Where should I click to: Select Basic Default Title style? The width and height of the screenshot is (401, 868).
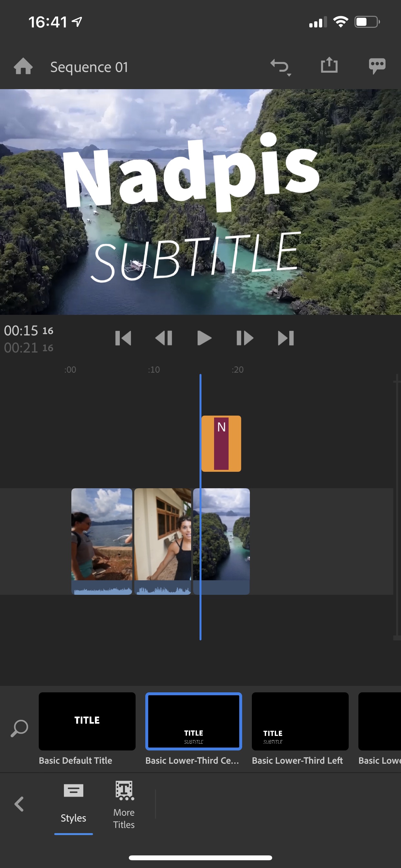[x=87, y=721]
